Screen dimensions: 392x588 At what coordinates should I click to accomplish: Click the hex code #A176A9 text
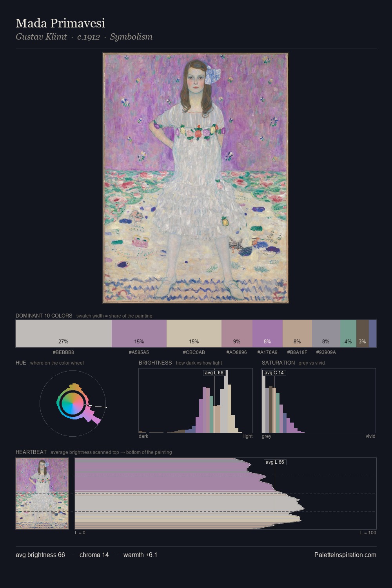[267, 352]
